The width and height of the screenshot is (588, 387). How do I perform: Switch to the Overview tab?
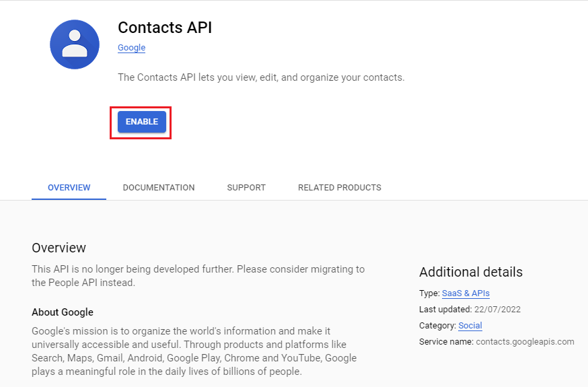69,188
